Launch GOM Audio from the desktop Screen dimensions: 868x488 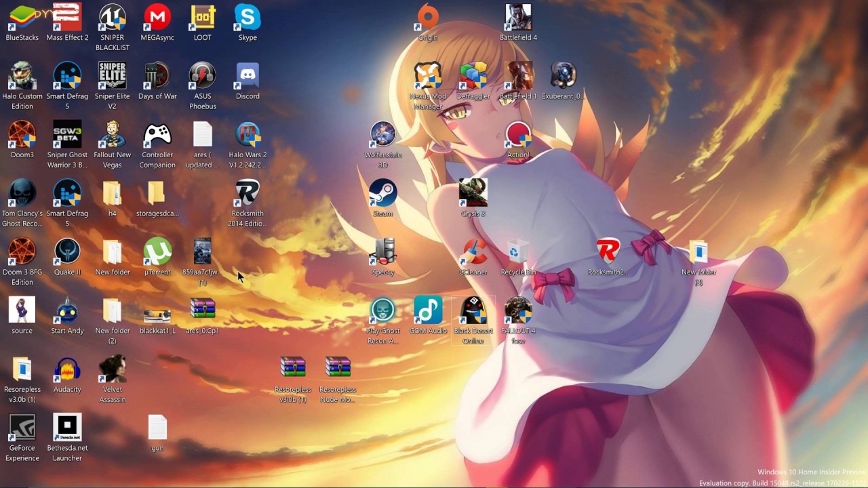(428, 310)
